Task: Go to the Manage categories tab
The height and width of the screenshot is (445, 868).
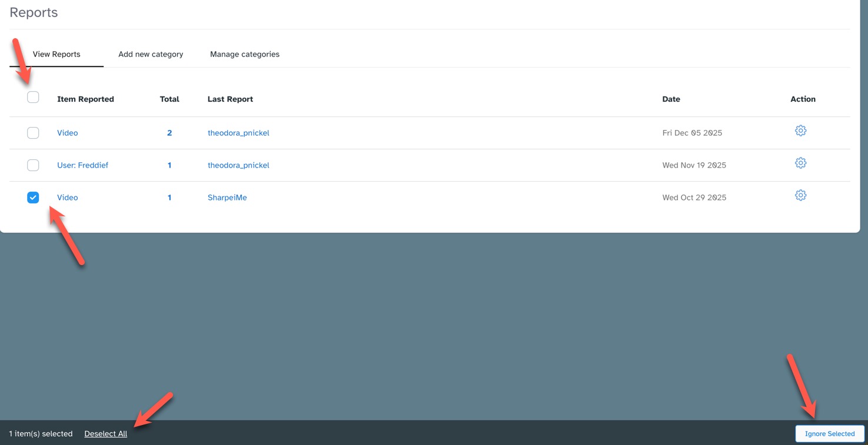Action: (x=245, y=54)
